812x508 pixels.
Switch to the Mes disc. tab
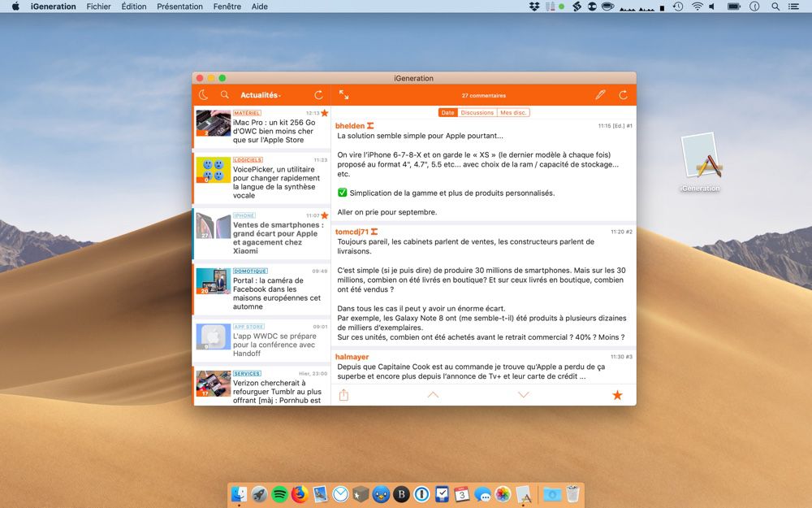[x=513, y=112]
